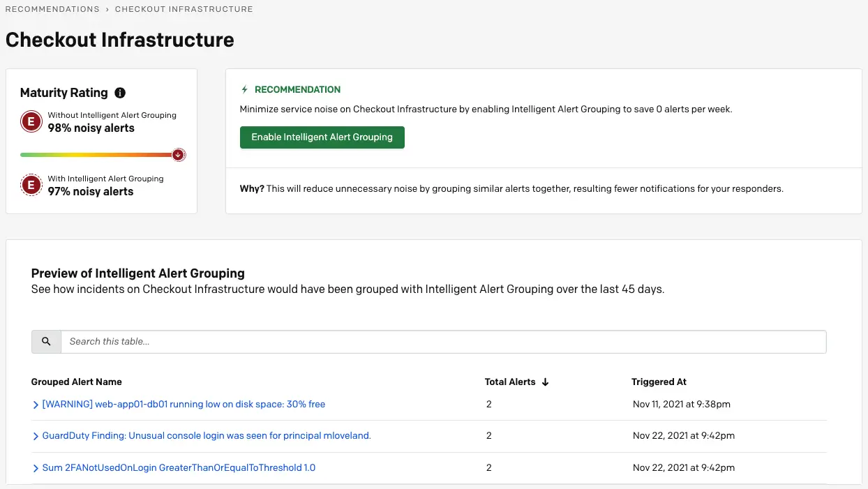Click the magnifying glass search icon
Viewport: 868px width, 489px height.
(x=46, y=342)
